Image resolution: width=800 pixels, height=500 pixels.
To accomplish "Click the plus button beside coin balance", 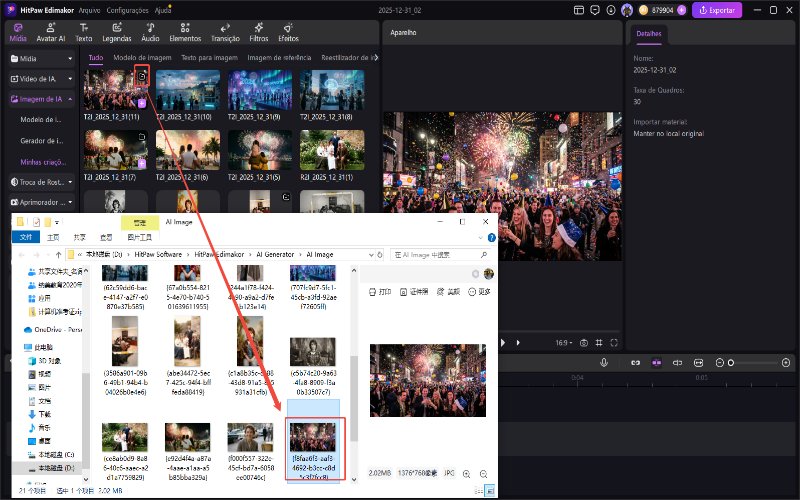I will point(682,10).
